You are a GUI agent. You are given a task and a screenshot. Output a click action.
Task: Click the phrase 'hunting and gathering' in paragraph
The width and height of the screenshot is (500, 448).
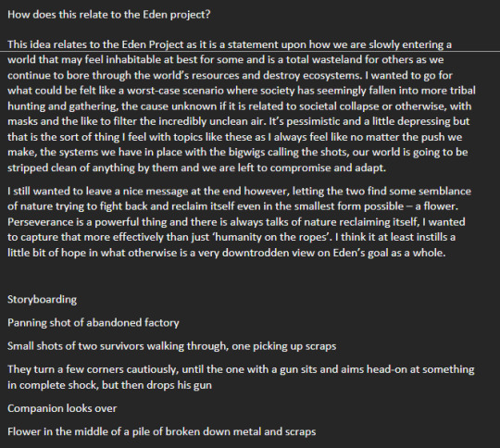pos(62,106)
